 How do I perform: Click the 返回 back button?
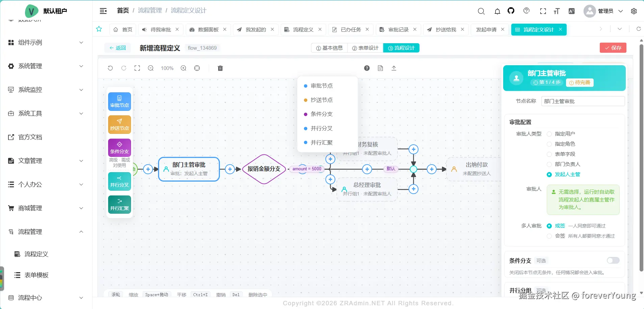(118, 48)
